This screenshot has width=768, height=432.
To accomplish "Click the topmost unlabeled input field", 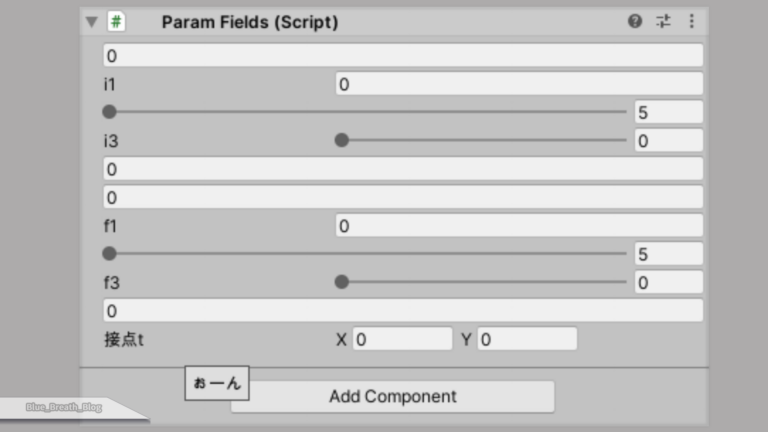I will pos(402,56).
